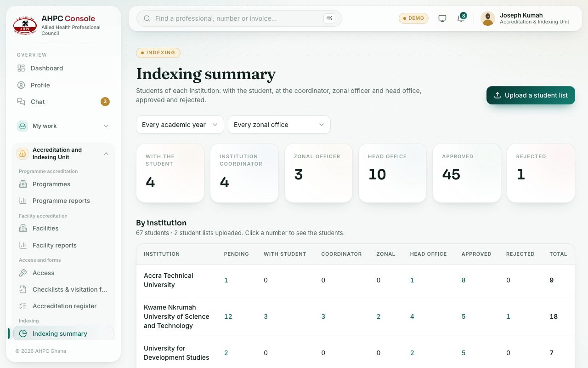588x368 pixels.
Task: Click the With the Student 4 summary card
Action: tap(170, 173)
